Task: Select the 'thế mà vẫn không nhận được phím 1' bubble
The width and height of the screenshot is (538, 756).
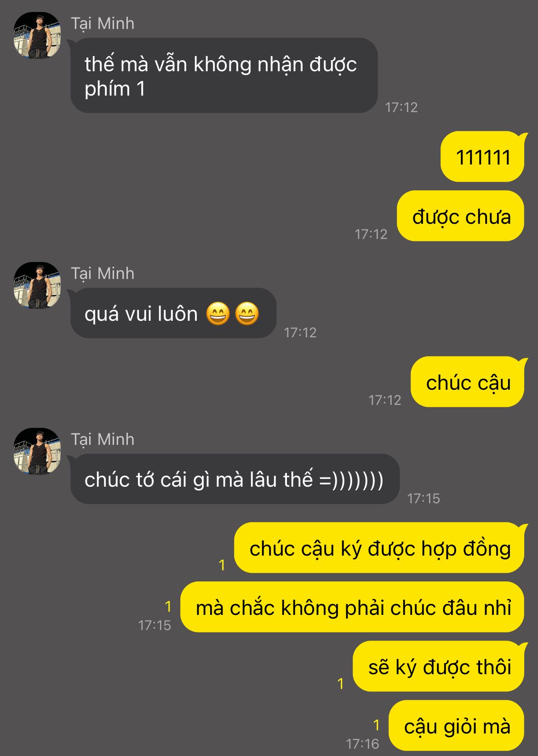Action: tap(224, 75)
